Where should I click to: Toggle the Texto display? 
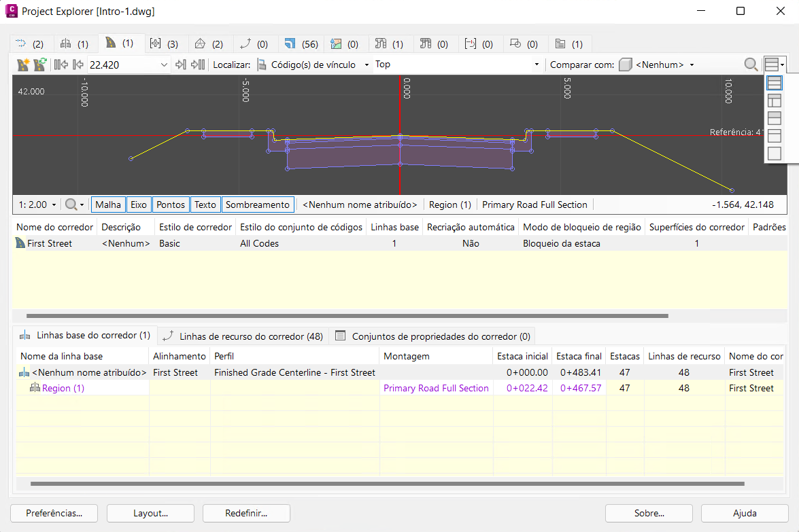pos(205,205)
